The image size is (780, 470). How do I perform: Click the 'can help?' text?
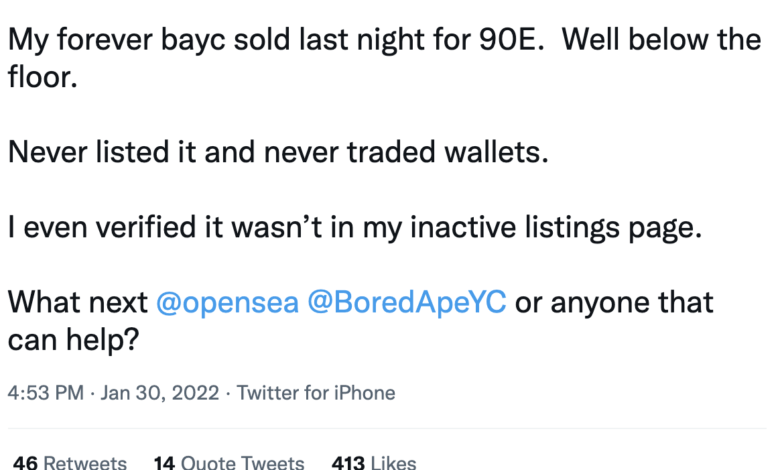[73, 341]
